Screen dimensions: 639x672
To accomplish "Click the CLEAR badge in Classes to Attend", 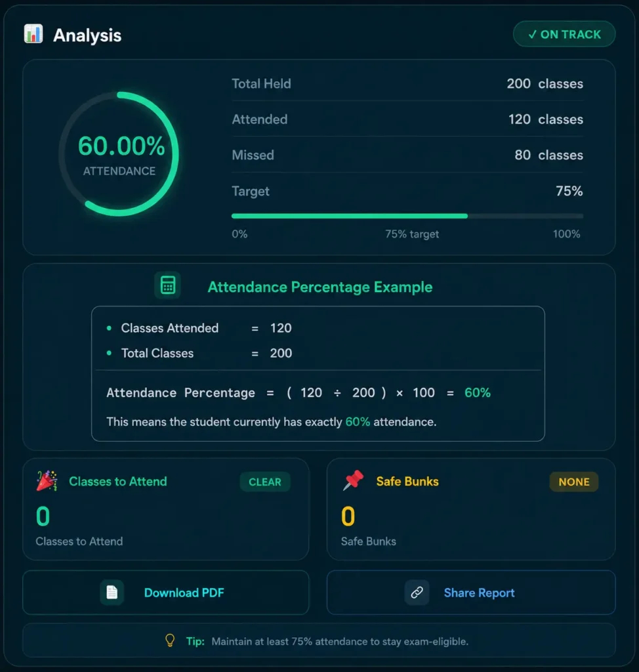I will click(x=265, y=482).
